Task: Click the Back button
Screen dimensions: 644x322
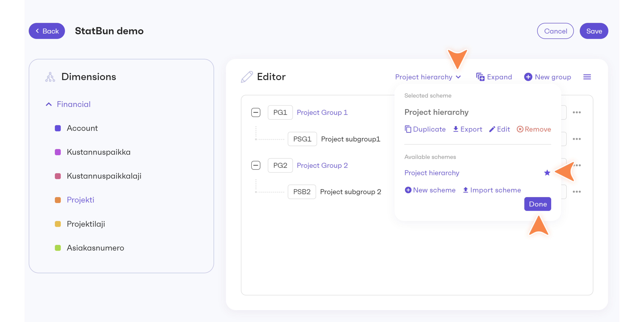Action: 47,31
